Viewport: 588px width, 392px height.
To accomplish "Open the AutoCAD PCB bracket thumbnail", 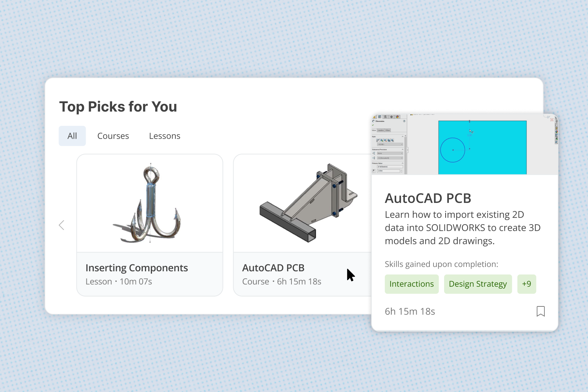I will (303, 203).
